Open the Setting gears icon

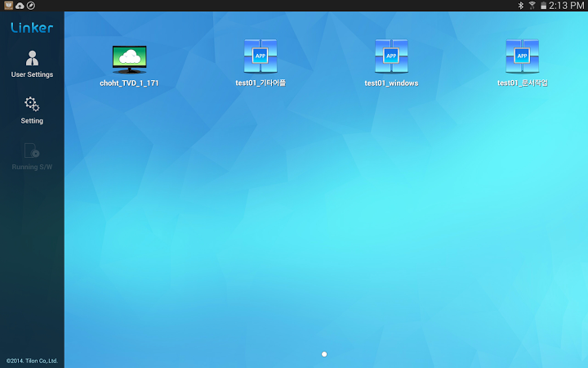32,104
